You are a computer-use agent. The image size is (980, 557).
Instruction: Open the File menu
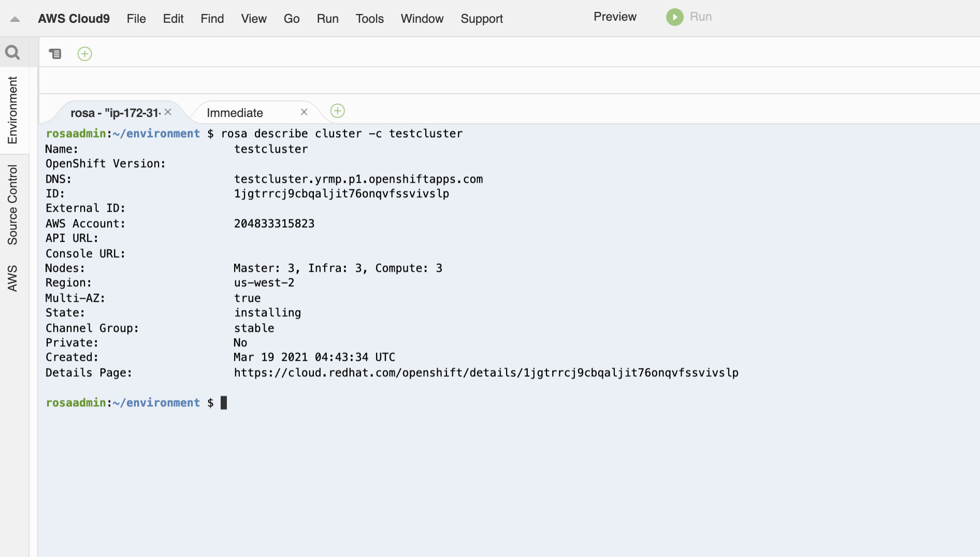(136, 19)
